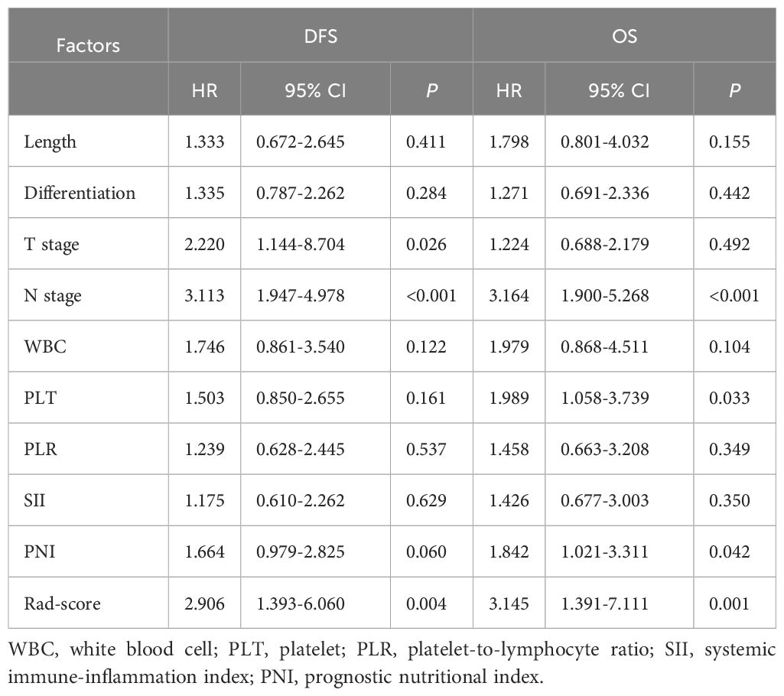Select the P value 0.033 cell
The width and height of the screenshot is (784, 696).
734,398
